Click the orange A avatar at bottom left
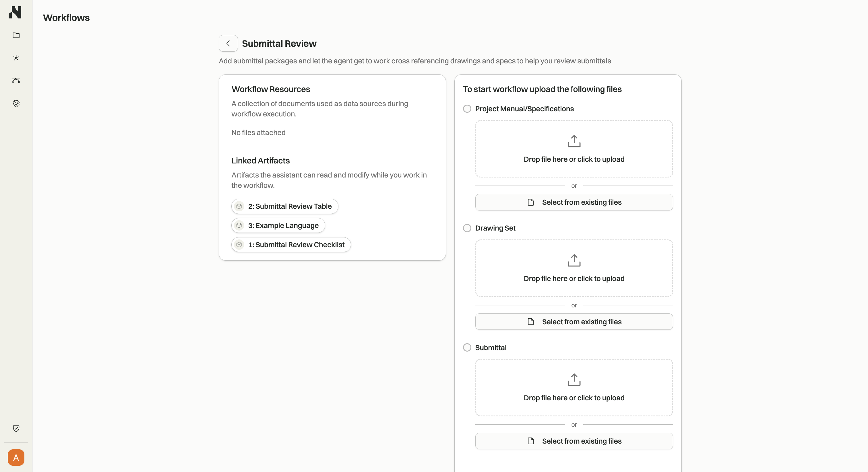The image size is (868, 472). (15, 457)
